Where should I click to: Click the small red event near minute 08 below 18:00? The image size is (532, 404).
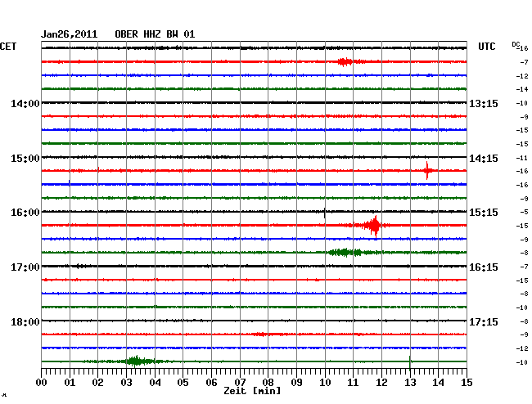[x=262, y=334]
